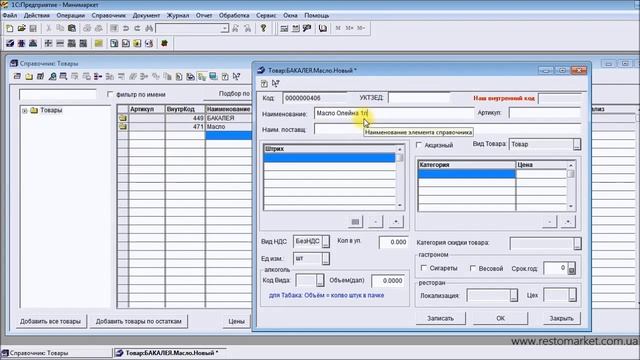Click the M- memory subtract icon
This screenshot has width=640, height=360.
(x=361, y=28)
